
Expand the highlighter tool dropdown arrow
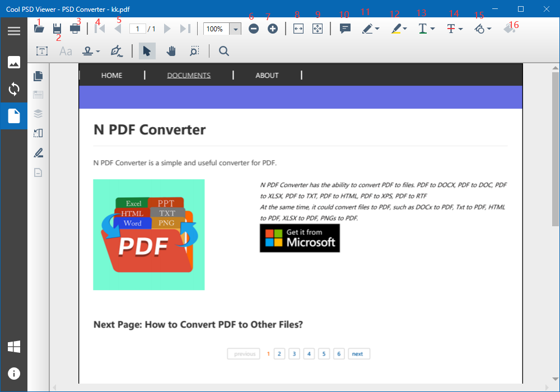pos(405,29)
